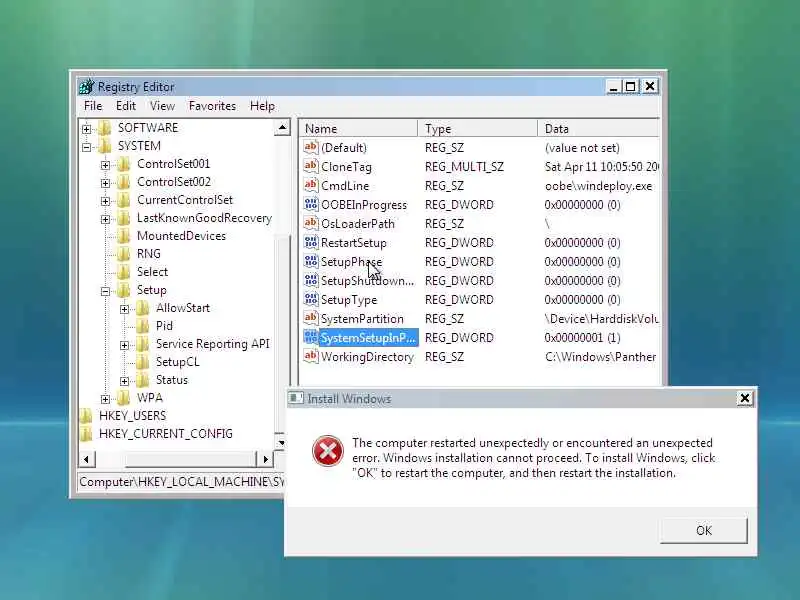Click the Install Windows title bar icon
The width and height of the screenshot is (800, 600).
[x=296, y=398]
